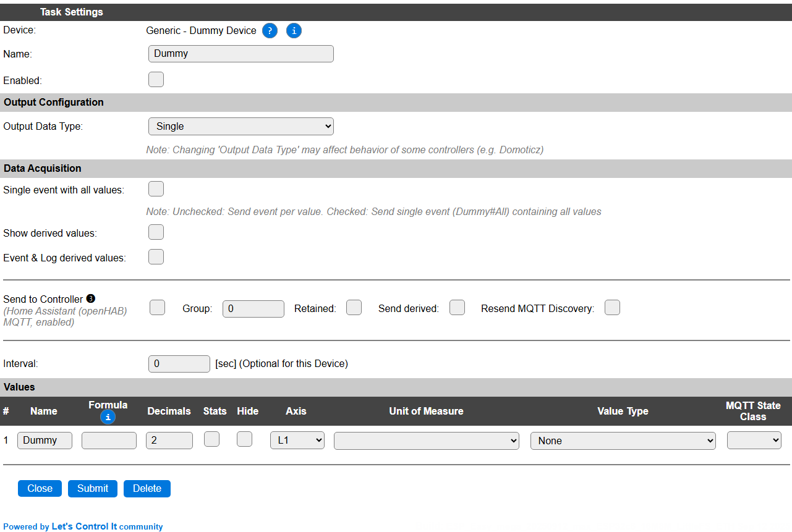
Task: Open the device info icon next to Dummy Device
Action: tap(294, 30)
